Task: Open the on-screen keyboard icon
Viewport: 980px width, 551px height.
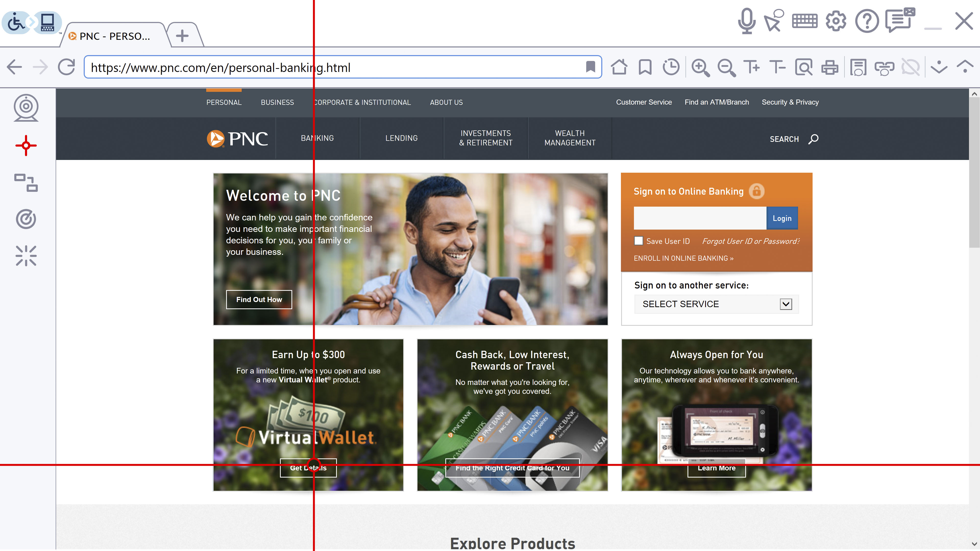Action: click(805, 21)
